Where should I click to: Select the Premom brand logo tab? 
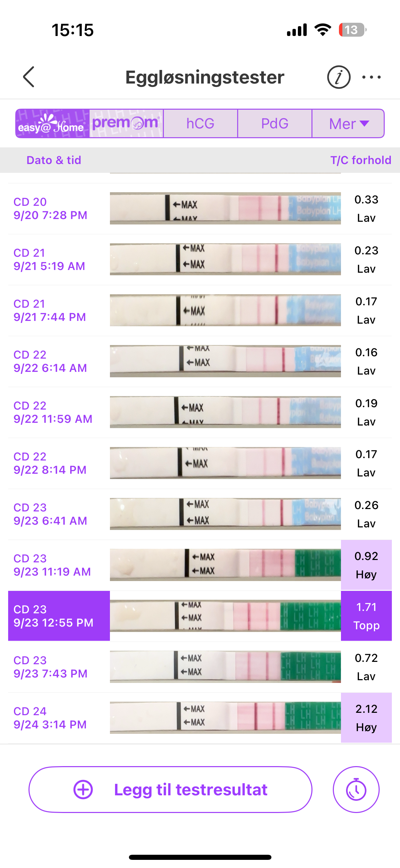coord(126,124)
